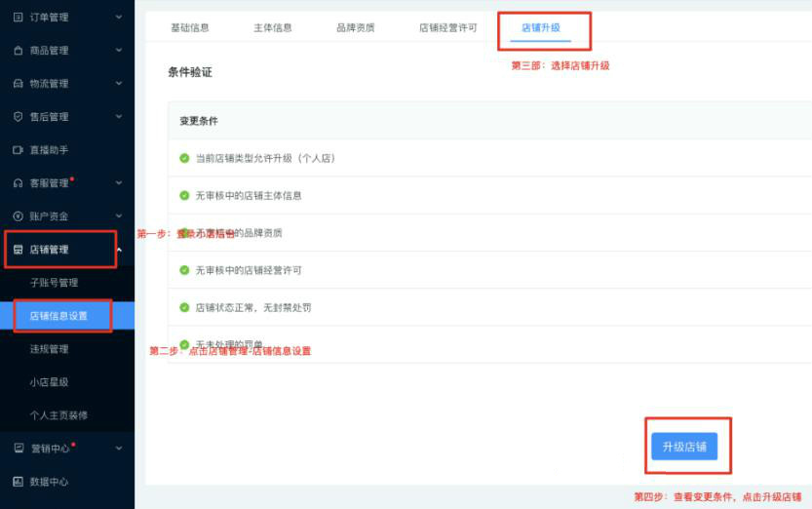Screen dimensions: 812x509
Task: Click green check beside 当前店铺类型允许升级
Action: click(x=184, y=158)
